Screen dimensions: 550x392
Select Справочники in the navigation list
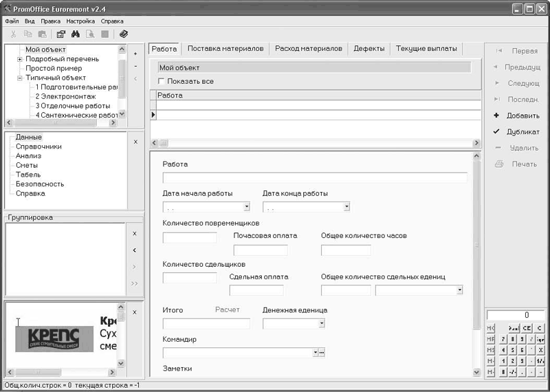(x=38, y=146)
